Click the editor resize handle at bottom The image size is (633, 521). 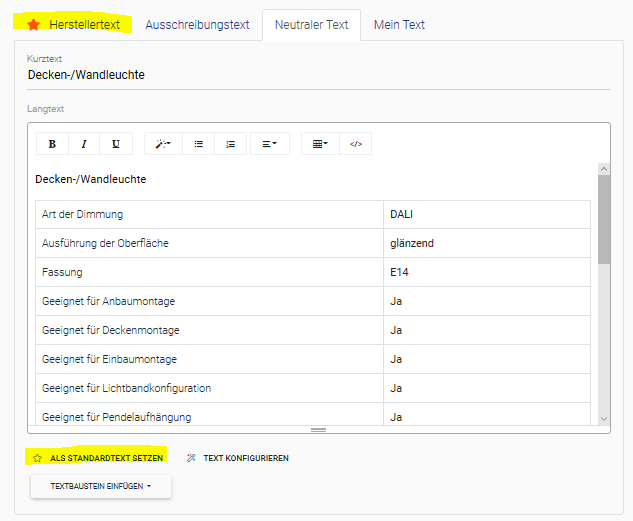point(318,429)
